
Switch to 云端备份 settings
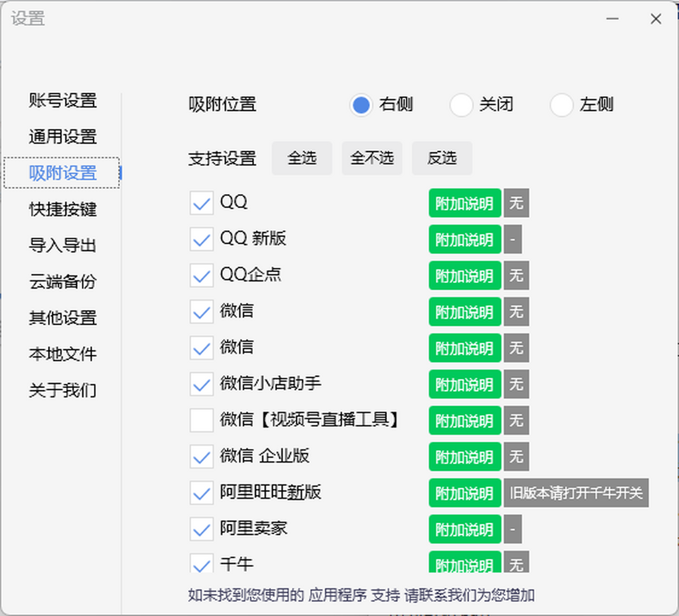point(63,282)
